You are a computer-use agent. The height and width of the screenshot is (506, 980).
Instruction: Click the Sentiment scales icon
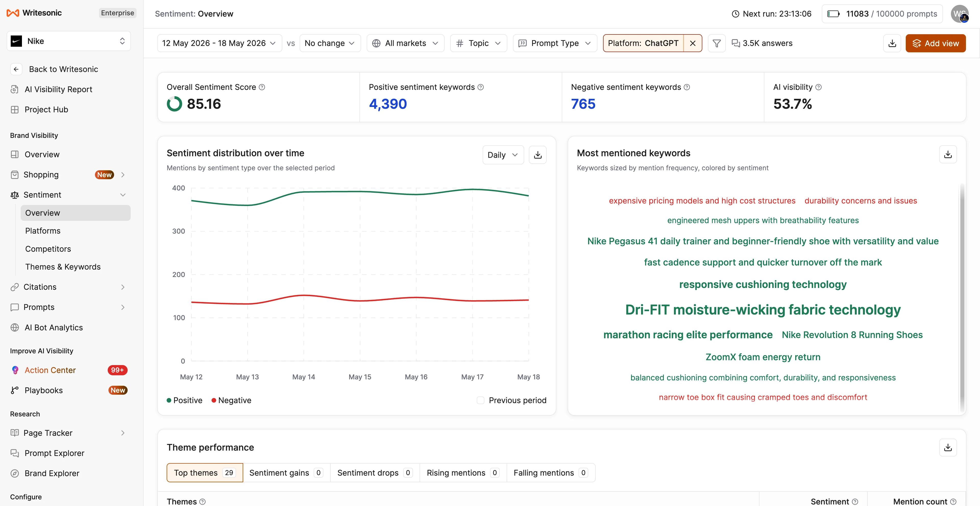(15, 195)
